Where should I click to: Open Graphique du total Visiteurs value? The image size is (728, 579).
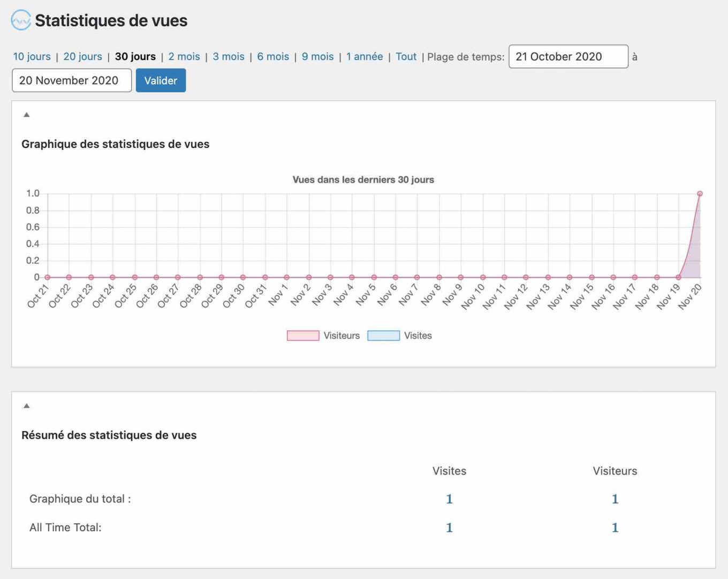pyautogui.click(x=615, y=499)
